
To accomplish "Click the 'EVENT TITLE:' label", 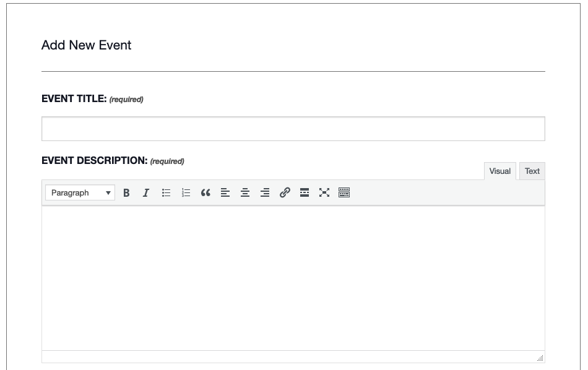I will 74,98.
